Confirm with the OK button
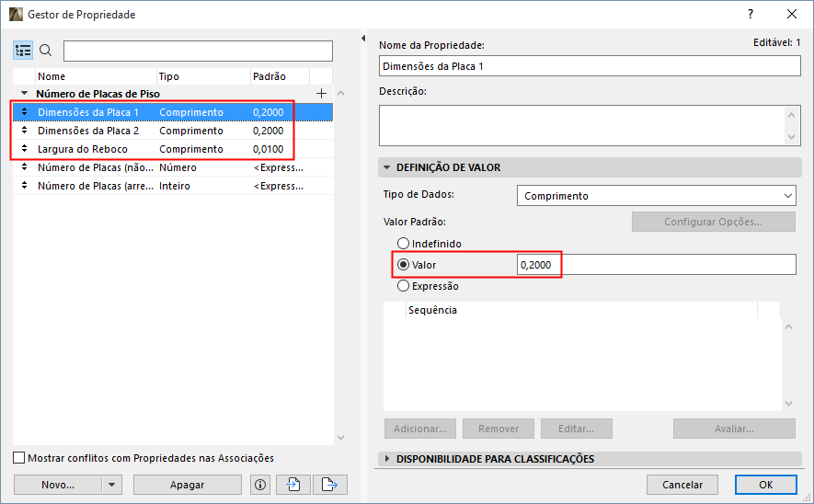 click(766, 485)
